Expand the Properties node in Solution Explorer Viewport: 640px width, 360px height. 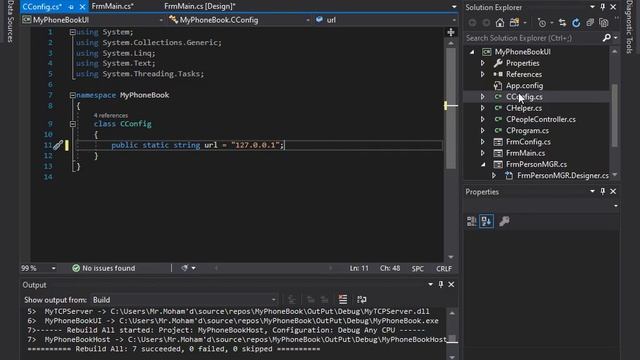pyautogui.click(x=482, y=63)
